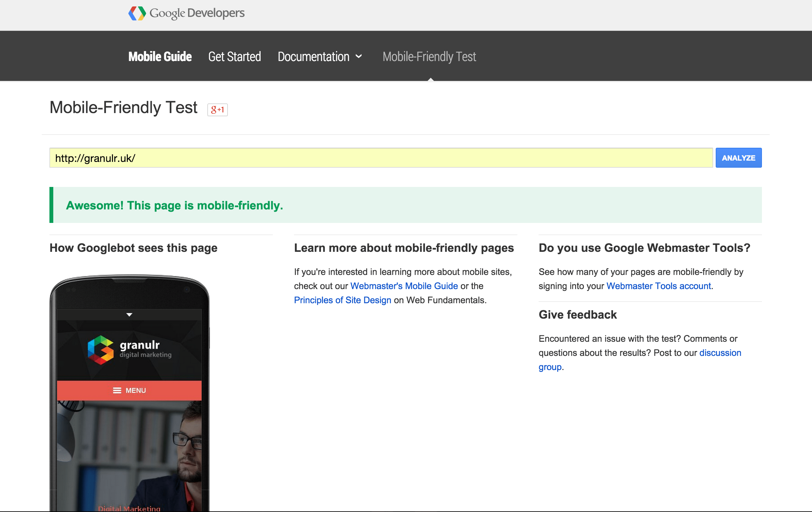This screenshot has width=812, height=512.
Task: Focus the URL input field with granulr.uk
Action: 381,158
